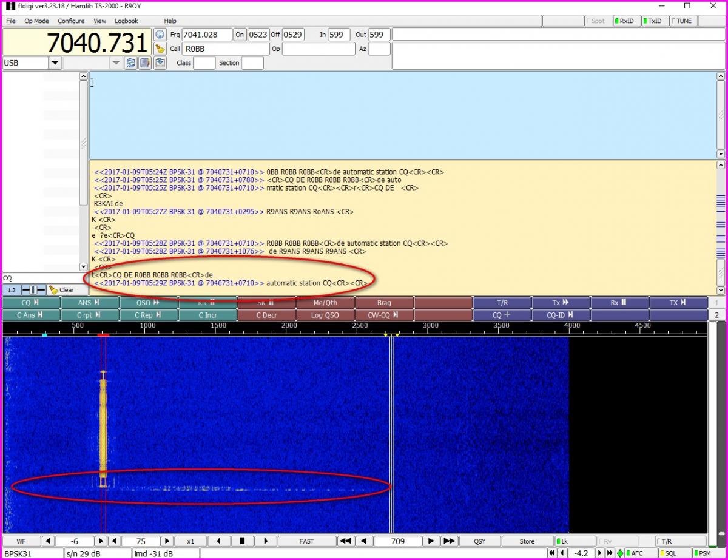This screenshot has width=728, height=560.
Task: Click the broom clear-log icon beside Call
Action: pos(160,49)
